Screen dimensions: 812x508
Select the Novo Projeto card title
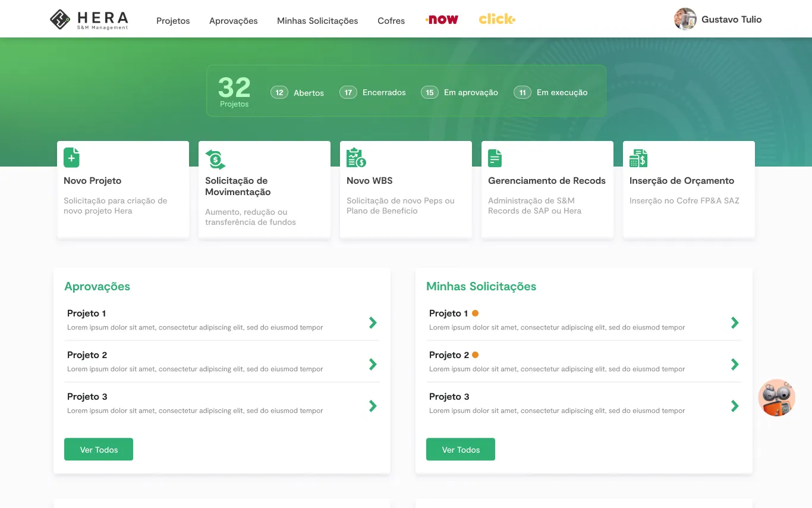tap(93, 181)
